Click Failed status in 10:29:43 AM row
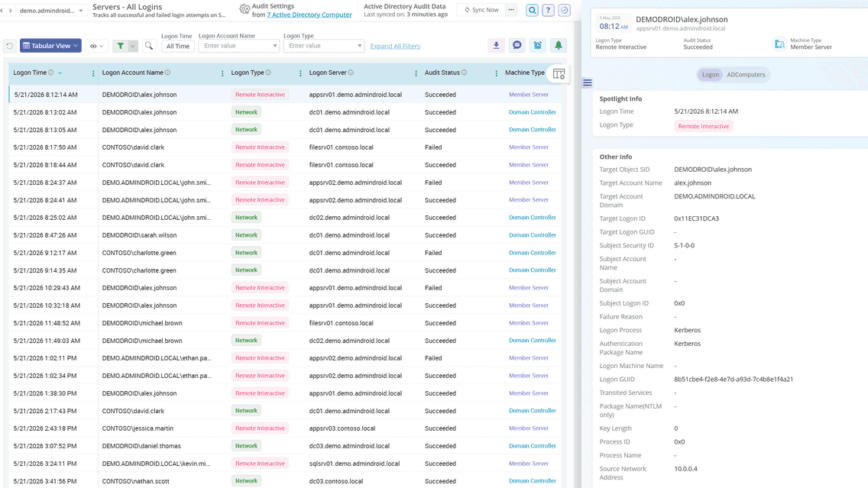Screen dimensions: 868x488 433,288
